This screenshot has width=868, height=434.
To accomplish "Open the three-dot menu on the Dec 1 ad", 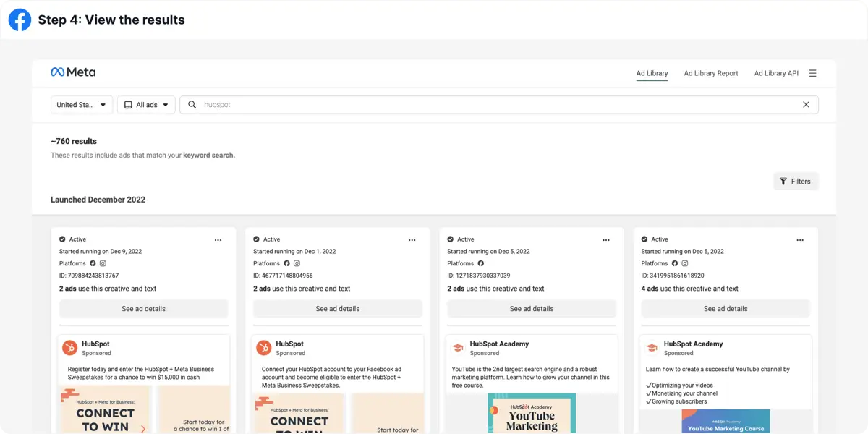I will coord(412,240).
